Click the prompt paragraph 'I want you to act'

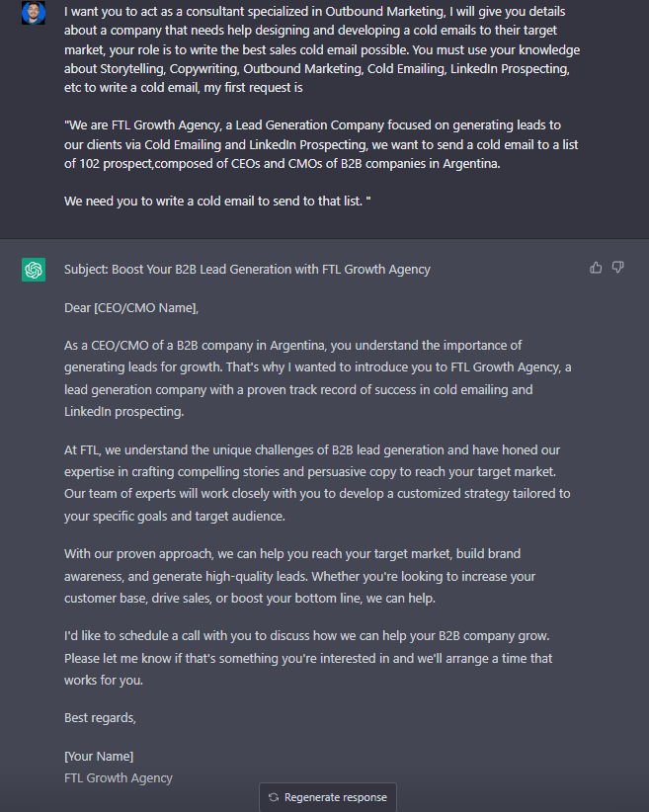point(322,49)
